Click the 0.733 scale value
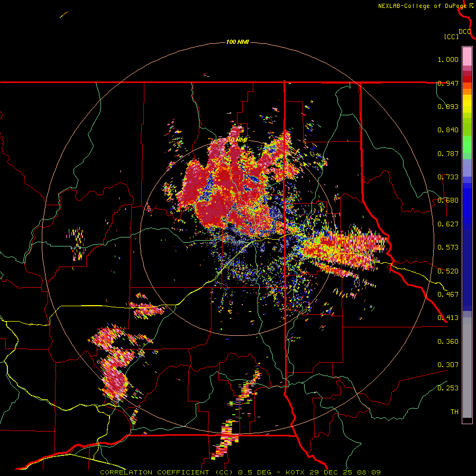Image resolution: width=476 pixels, height=476 pixels. pyautogui.click(x=448, y=177)
